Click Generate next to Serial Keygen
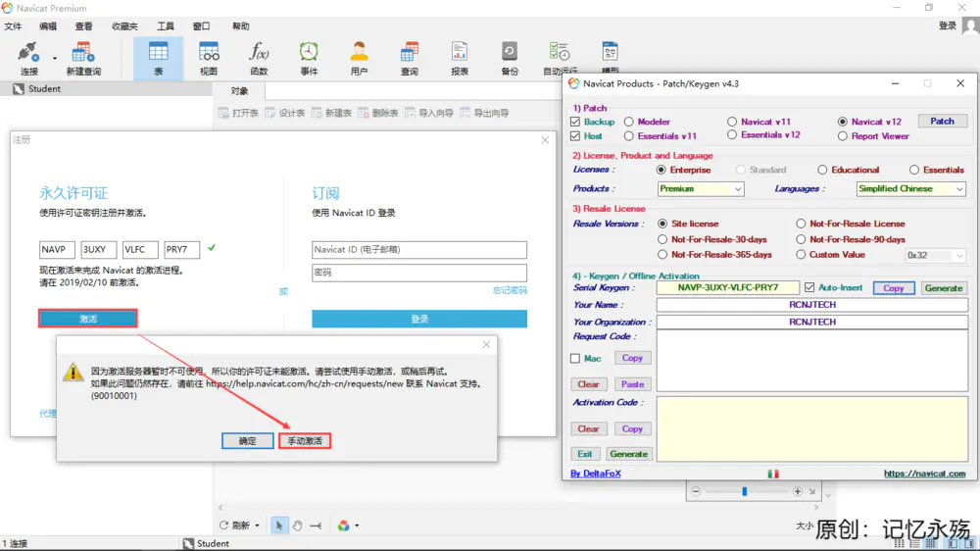The height and width of the screenshot is (551, 980). coord(944,287)
